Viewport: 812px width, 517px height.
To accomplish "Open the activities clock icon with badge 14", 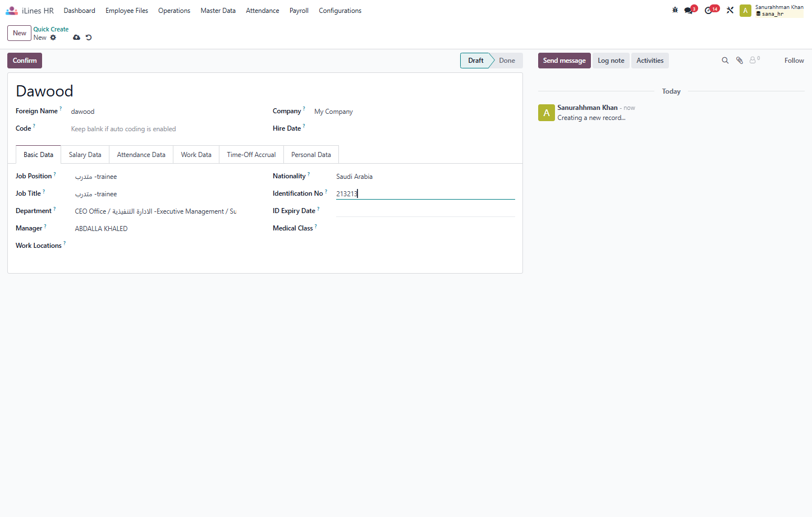I will click(712, 10).
